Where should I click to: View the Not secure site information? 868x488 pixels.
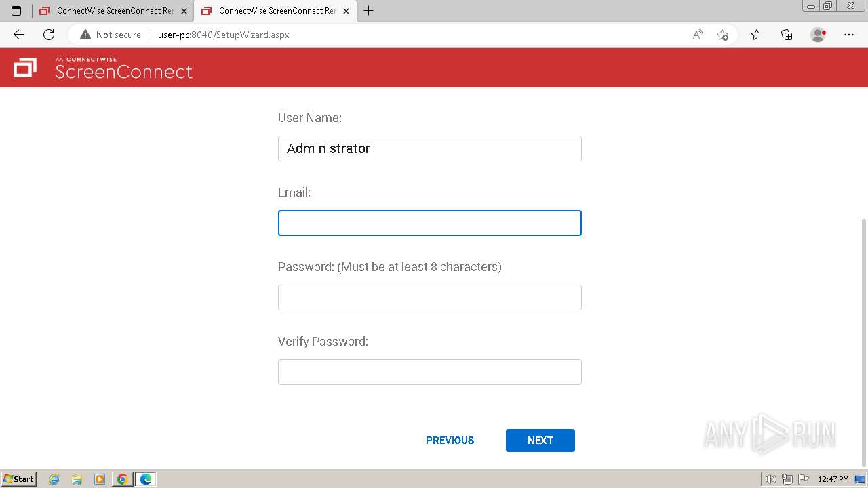[111, 35]
